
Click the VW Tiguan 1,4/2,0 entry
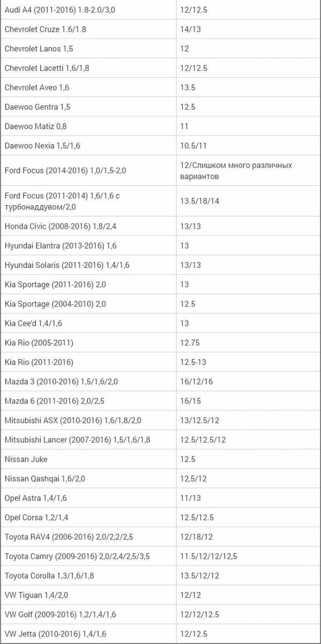point(36,595)
